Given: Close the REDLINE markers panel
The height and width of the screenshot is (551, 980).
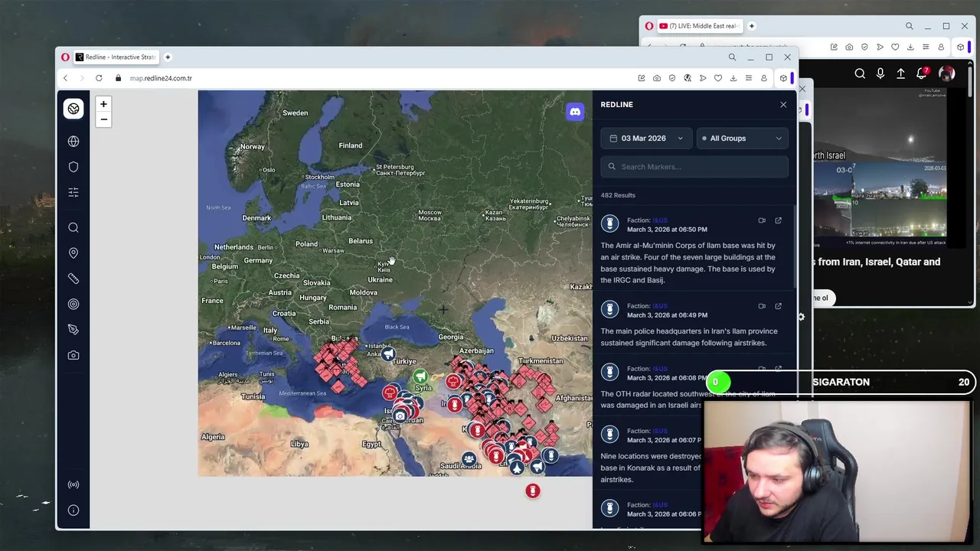Looking at the screenshot, I should click(x=783, y=105).
